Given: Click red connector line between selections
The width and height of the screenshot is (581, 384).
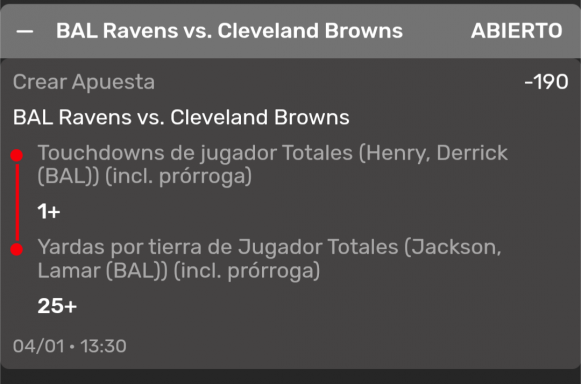Looking at the screenshot, I should tap(17, 202).
